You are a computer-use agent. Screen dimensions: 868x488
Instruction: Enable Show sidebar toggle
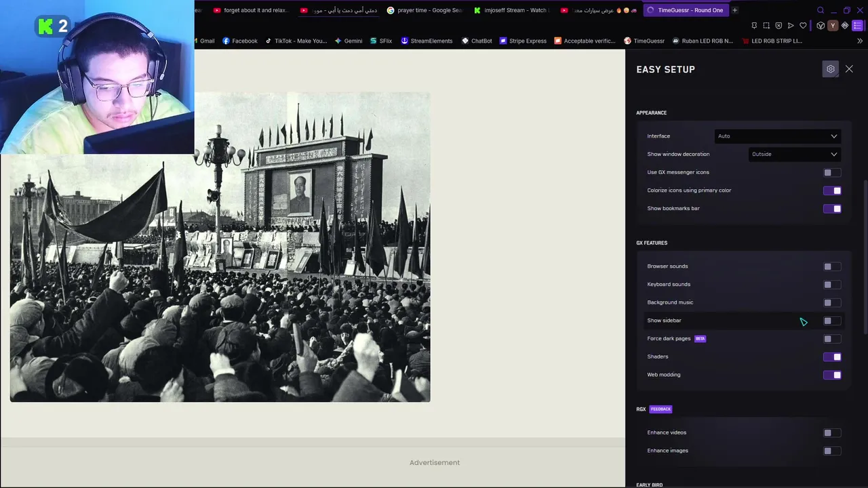(x=832, y=321)
